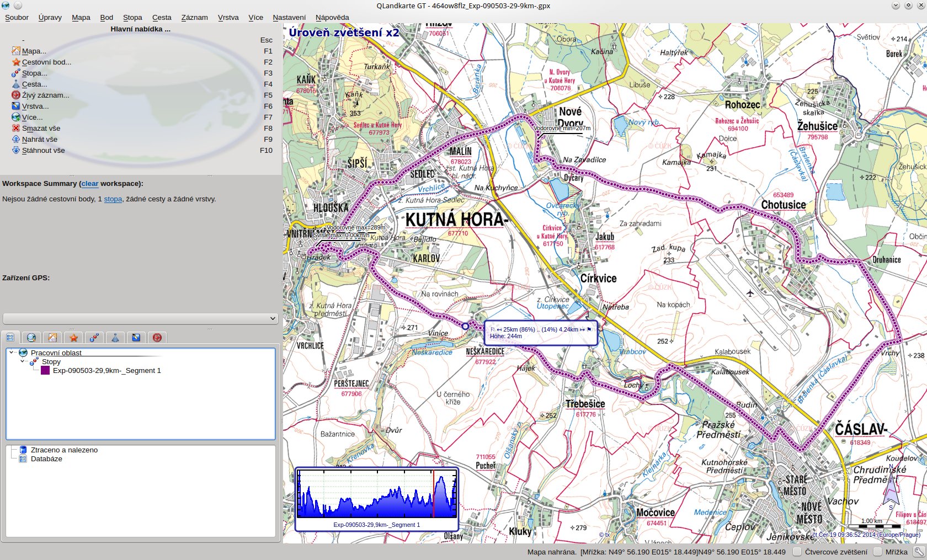Open the Vrstva menu

228,17
